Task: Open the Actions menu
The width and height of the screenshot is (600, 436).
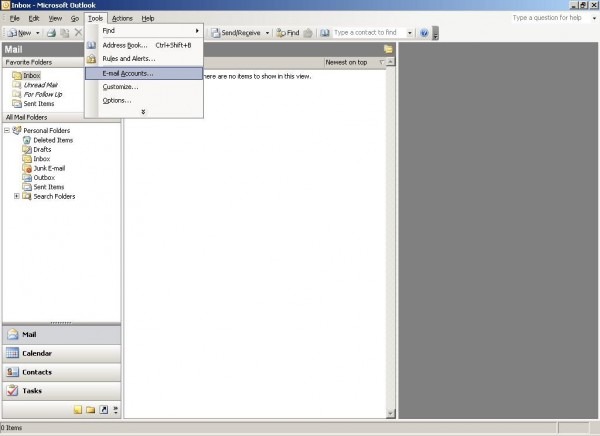Action: point(122,18)
